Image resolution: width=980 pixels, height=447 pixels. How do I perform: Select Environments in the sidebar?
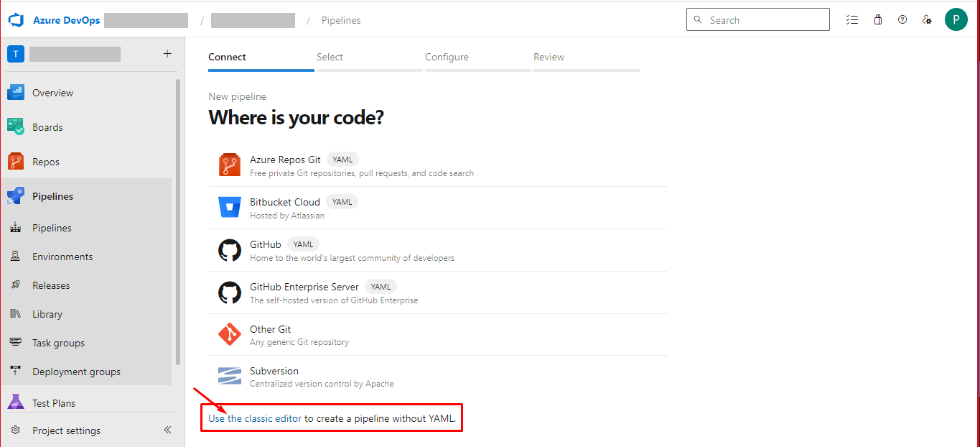62,257
